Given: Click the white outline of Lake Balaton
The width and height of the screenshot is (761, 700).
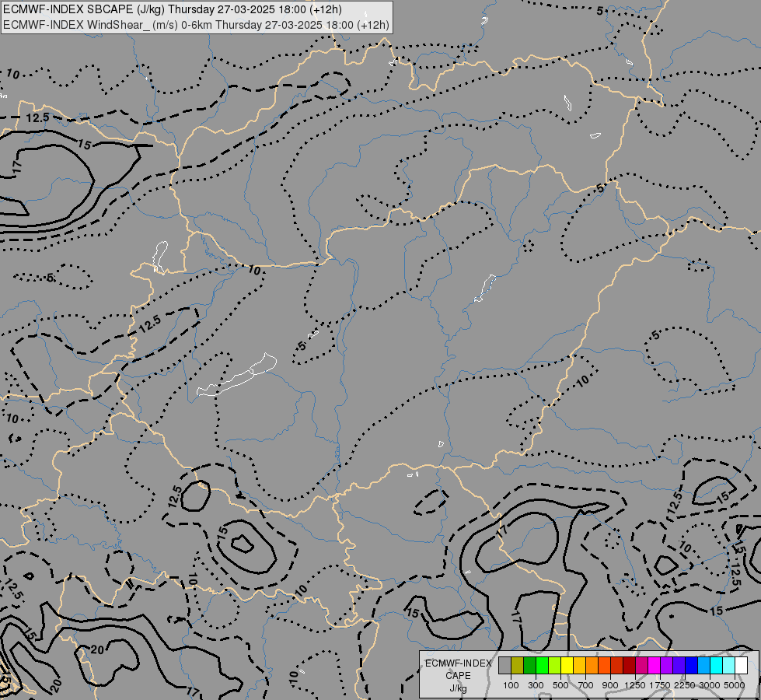Looking at the screenshot, I should pyautogui.click(x=237, y=376).
